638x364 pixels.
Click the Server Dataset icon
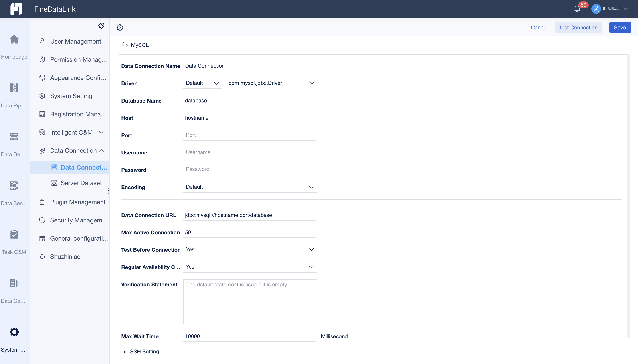coord(54,183)
